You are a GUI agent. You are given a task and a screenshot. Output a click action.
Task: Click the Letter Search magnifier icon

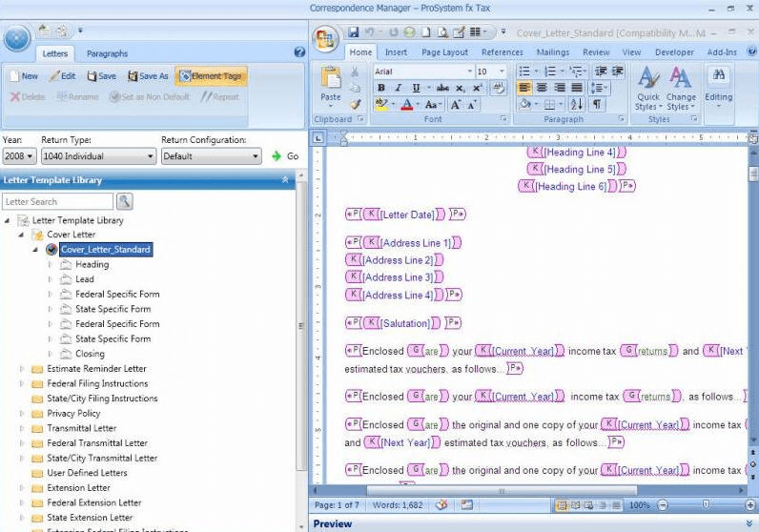point(125,201)
